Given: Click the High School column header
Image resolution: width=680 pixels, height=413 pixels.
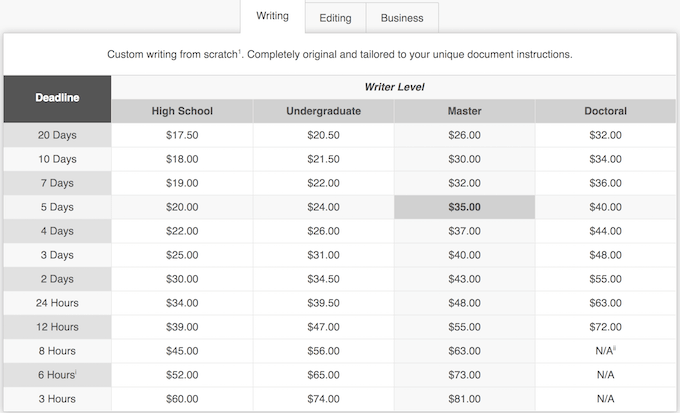Looking at the screenshot, I should pos(182,111).
